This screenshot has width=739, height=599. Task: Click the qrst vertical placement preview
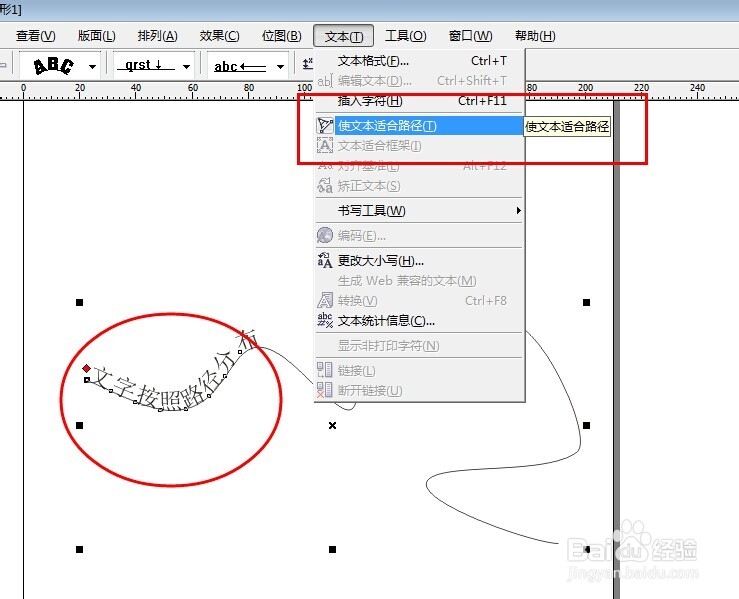147,66
